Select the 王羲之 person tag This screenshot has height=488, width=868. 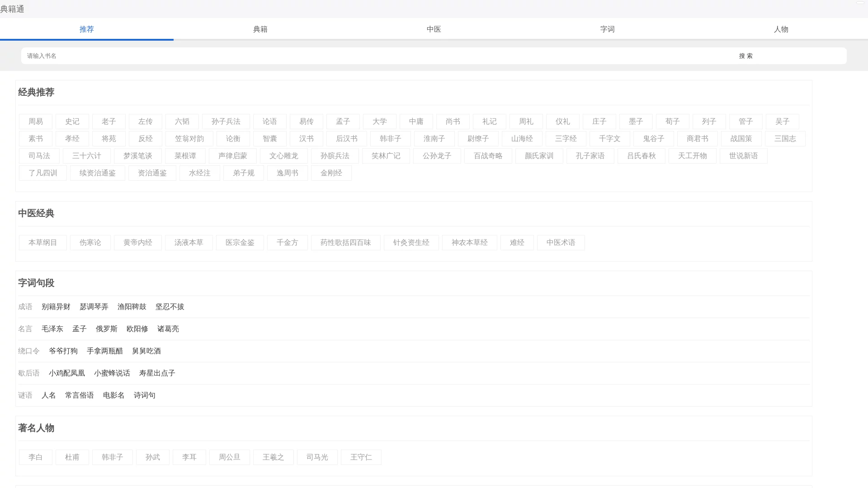(274, 457)
